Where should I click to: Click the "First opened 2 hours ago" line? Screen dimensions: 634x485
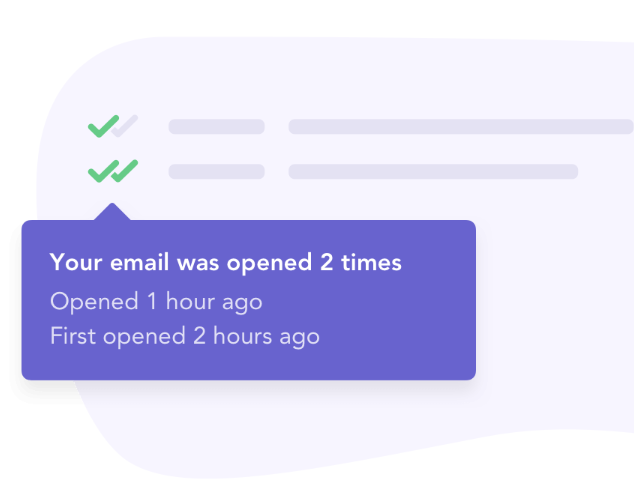[x=185, y=336]
